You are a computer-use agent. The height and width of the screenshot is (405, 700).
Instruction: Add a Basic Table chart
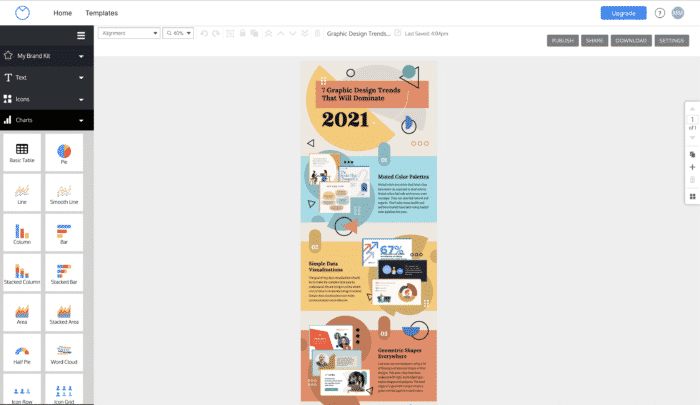click(x=22, y=153)
